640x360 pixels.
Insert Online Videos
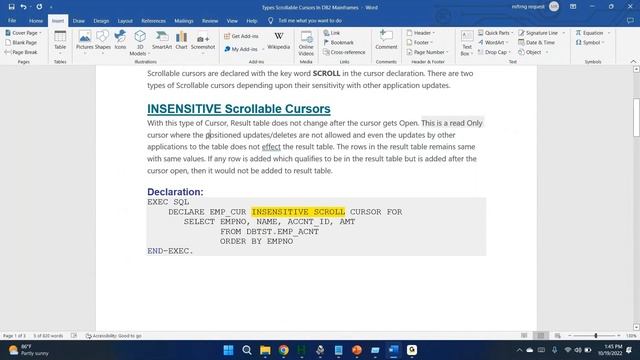tap(306, 43)
